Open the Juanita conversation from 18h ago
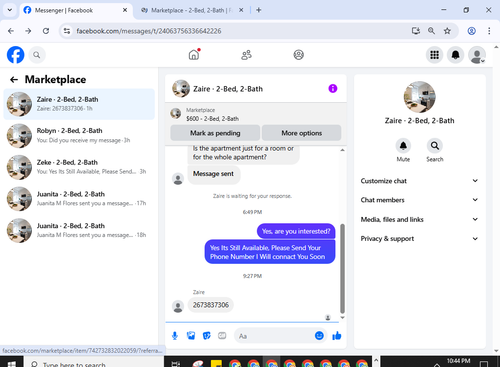Viewport: 500px width, 367px height. [x=79, y=230]
